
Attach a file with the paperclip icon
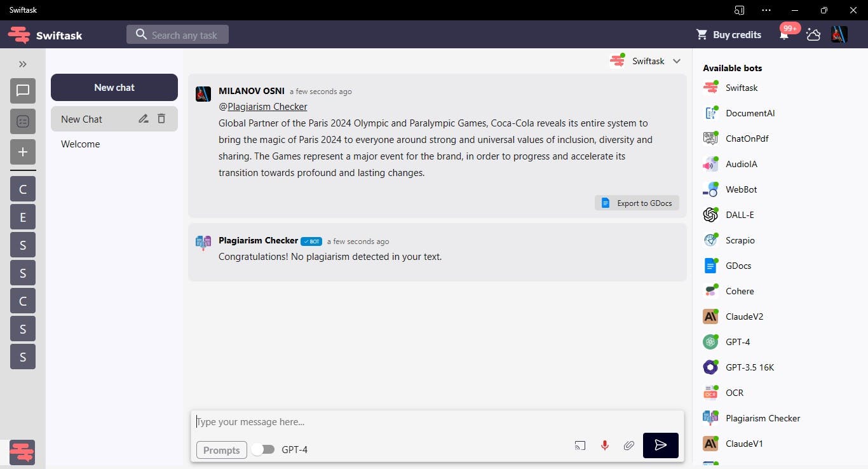[x=629, y=445]
